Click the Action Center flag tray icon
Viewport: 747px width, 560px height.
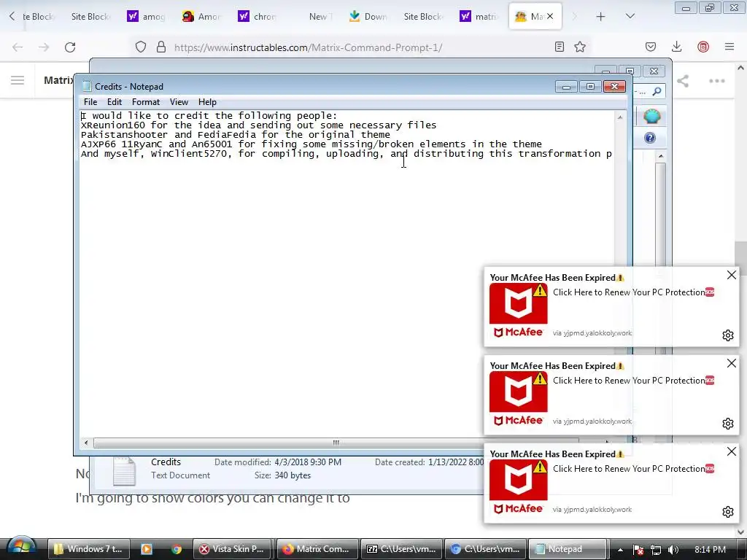(638, 550)
